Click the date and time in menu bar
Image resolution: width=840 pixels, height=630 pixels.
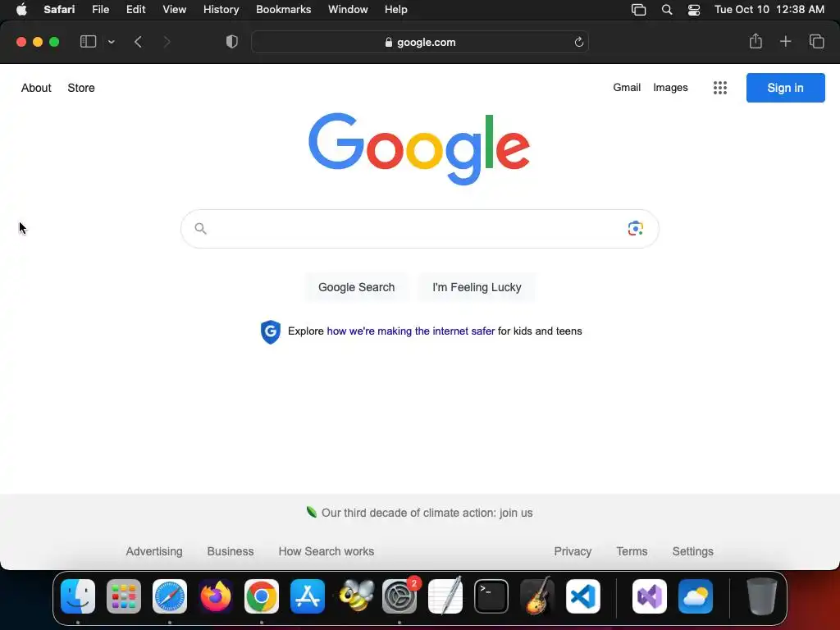pyautogui.click(x=769, y=9)
